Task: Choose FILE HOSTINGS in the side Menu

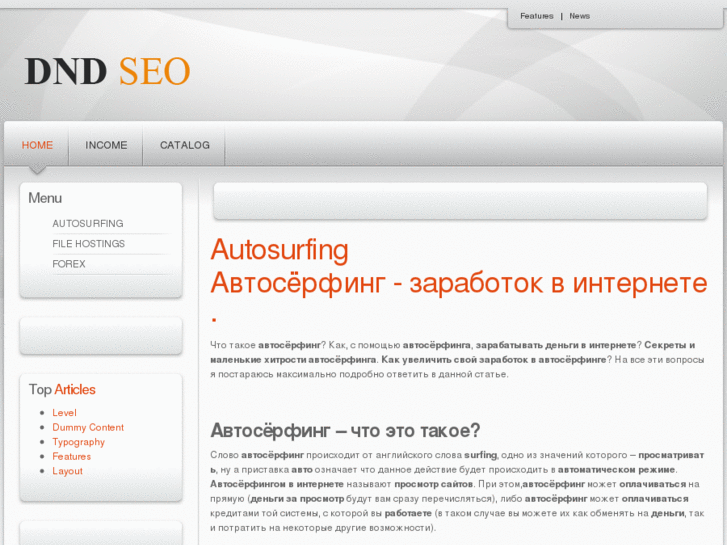Action: 89,244
